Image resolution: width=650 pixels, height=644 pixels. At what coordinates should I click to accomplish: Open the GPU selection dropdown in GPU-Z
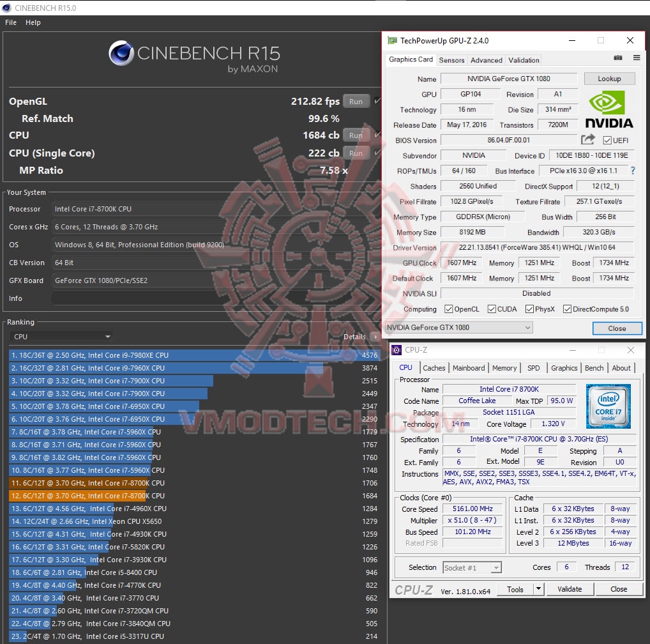coord(459,328)
